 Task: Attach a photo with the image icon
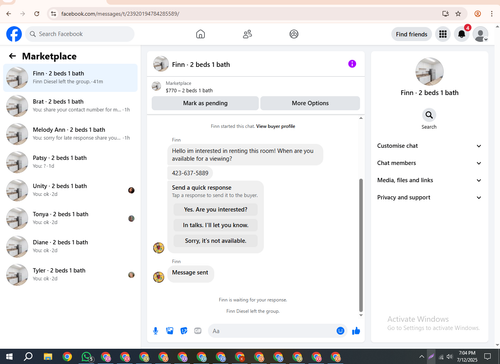pos(170,331)
